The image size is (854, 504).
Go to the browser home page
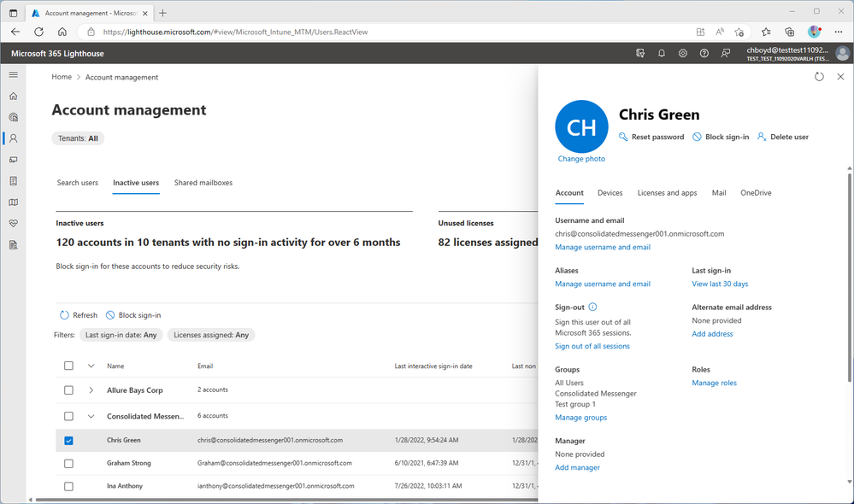tap(62, 32)
